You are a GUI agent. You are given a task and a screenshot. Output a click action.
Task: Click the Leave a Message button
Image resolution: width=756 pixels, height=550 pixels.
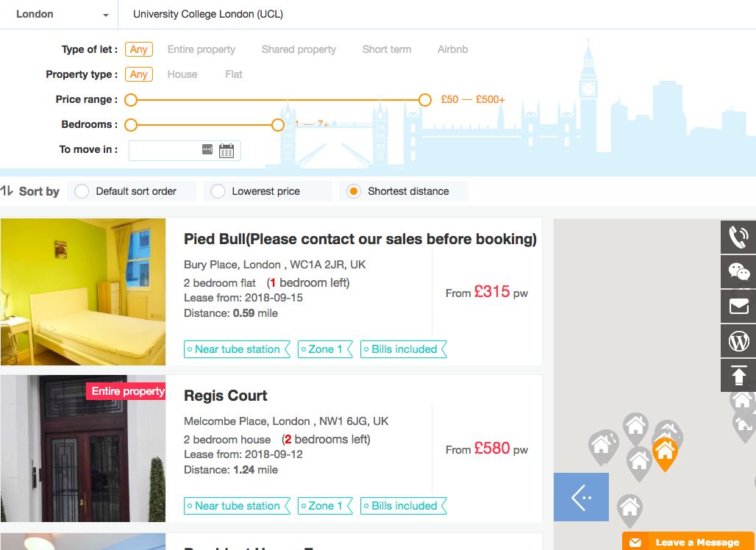[x=688, y=541]
